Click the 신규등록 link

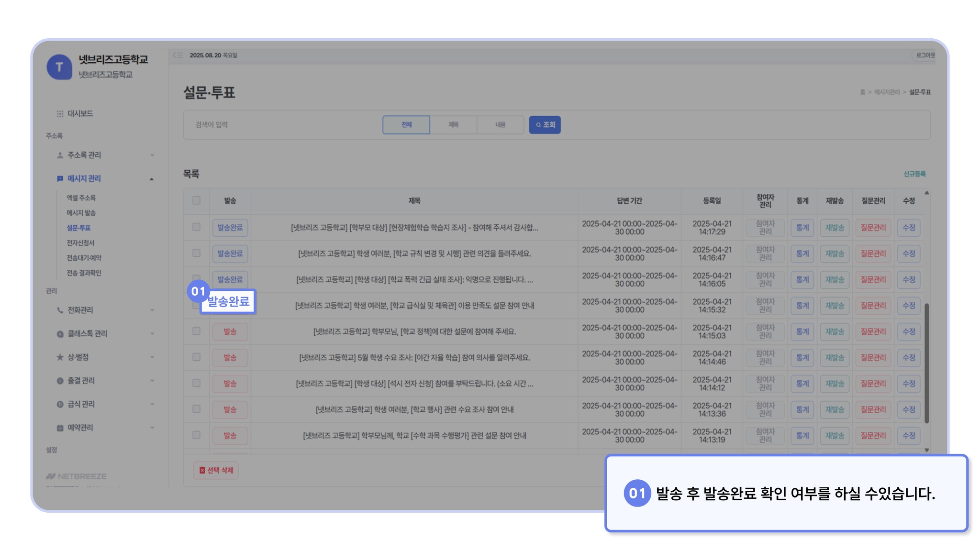click(914, 174)
